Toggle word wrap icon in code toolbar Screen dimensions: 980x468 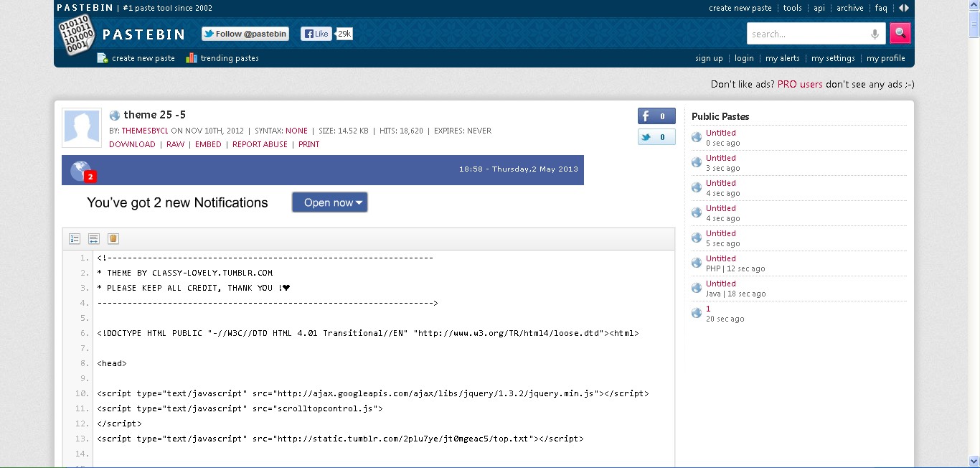pos(94,239)
